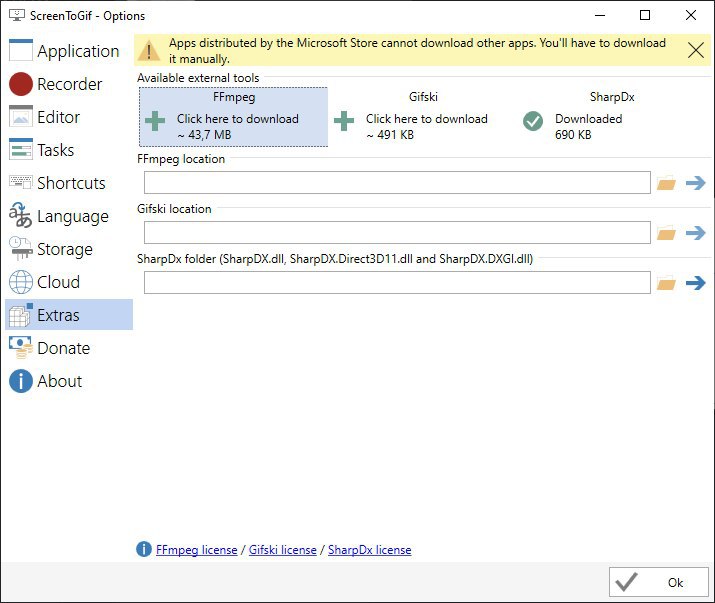Open the Donate page
Viewport: 715px width, 603px height.
tap(69, 348)
